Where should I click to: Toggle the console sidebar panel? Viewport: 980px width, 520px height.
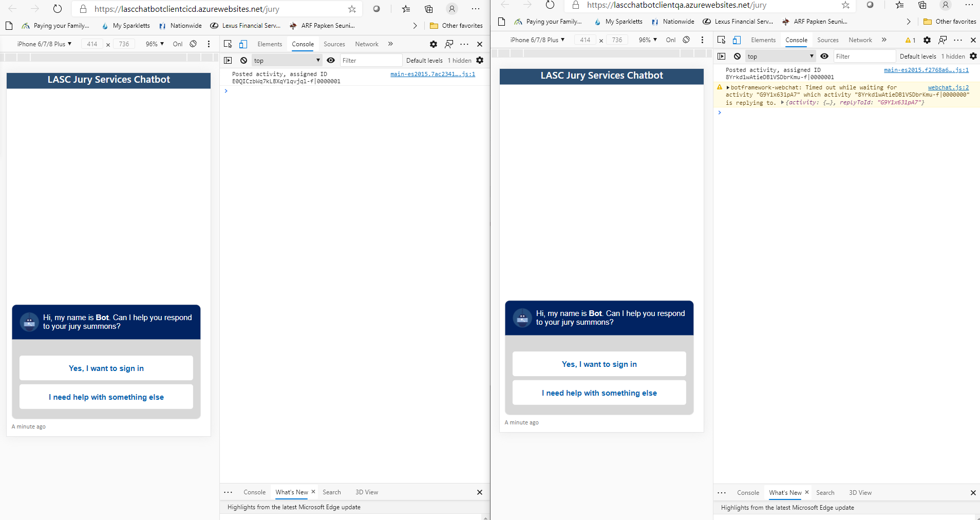coord(229,60)
